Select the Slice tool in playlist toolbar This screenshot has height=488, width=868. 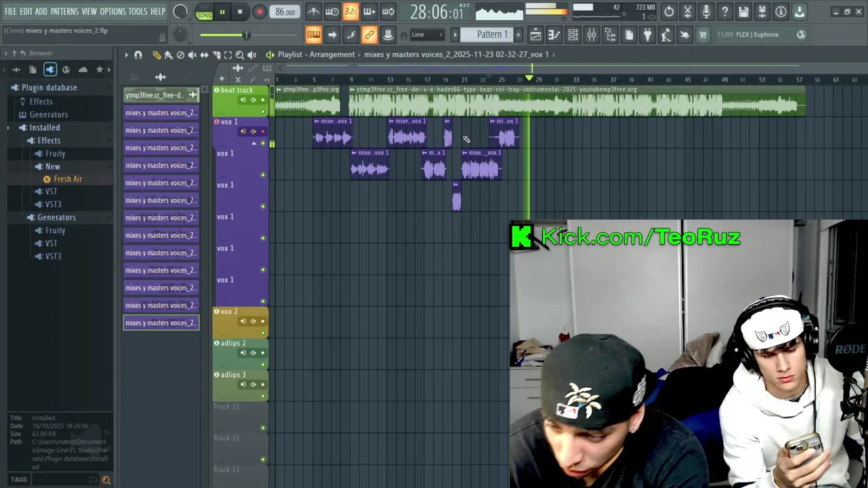[x=216, y=55]
